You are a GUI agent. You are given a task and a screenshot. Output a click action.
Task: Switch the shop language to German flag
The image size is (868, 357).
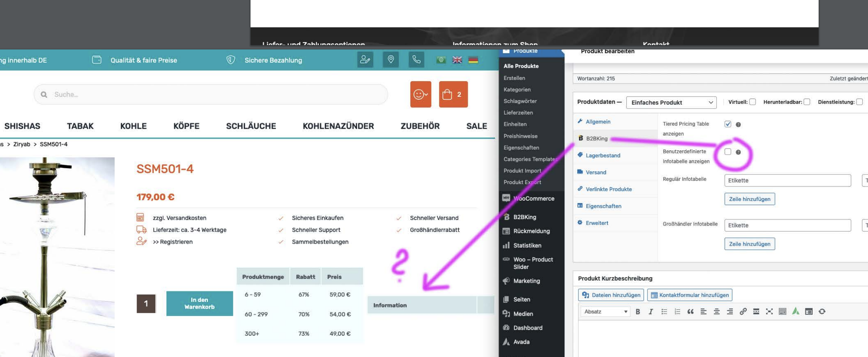473,60
